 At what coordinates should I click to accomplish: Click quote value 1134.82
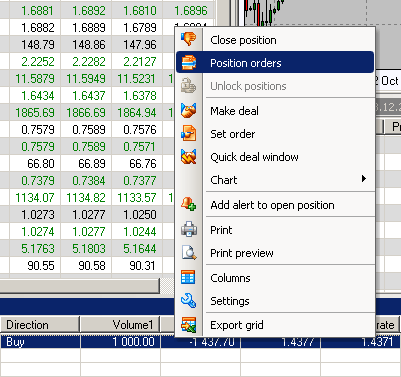86,197
